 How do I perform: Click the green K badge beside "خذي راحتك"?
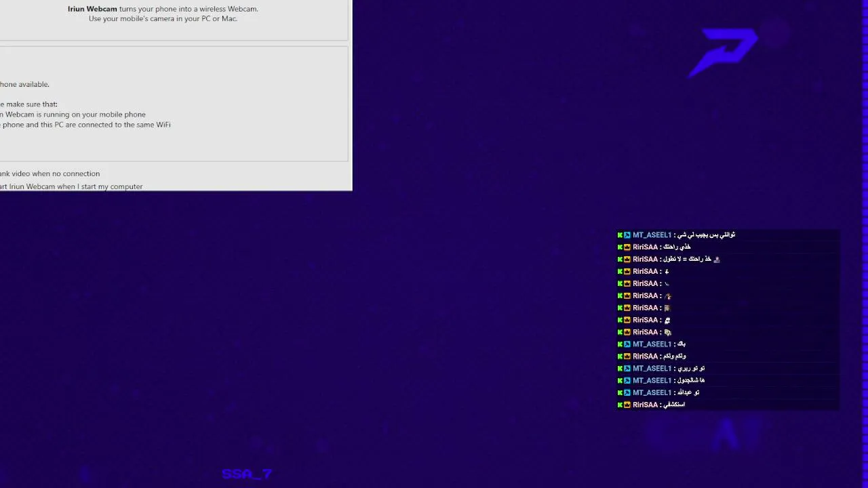pos(620,247)
